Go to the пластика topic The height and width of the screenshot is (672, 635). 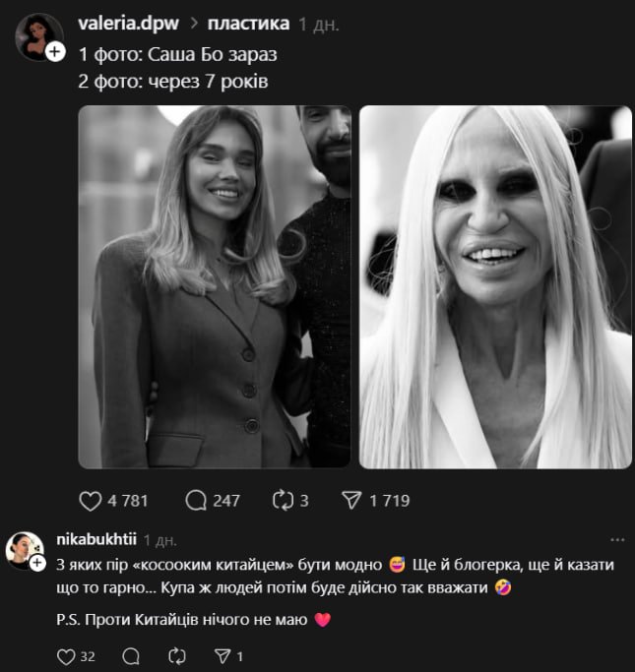(x=248, y=23)
